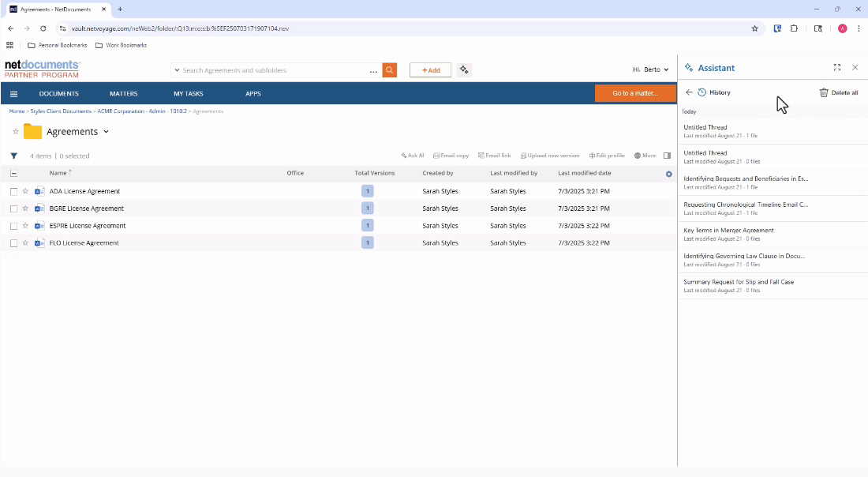Close the Assistant panel

tap(855, 67)
